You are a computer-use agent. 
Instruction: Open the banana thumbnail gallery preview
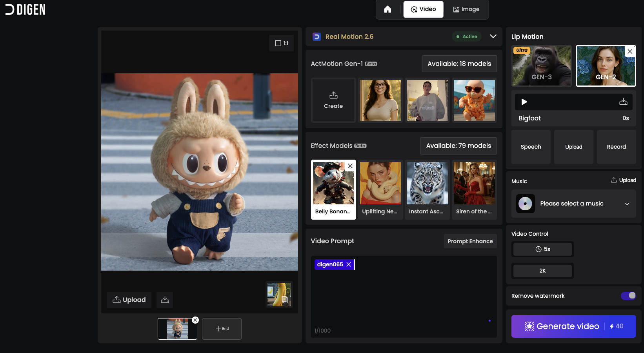click(279, 295)
